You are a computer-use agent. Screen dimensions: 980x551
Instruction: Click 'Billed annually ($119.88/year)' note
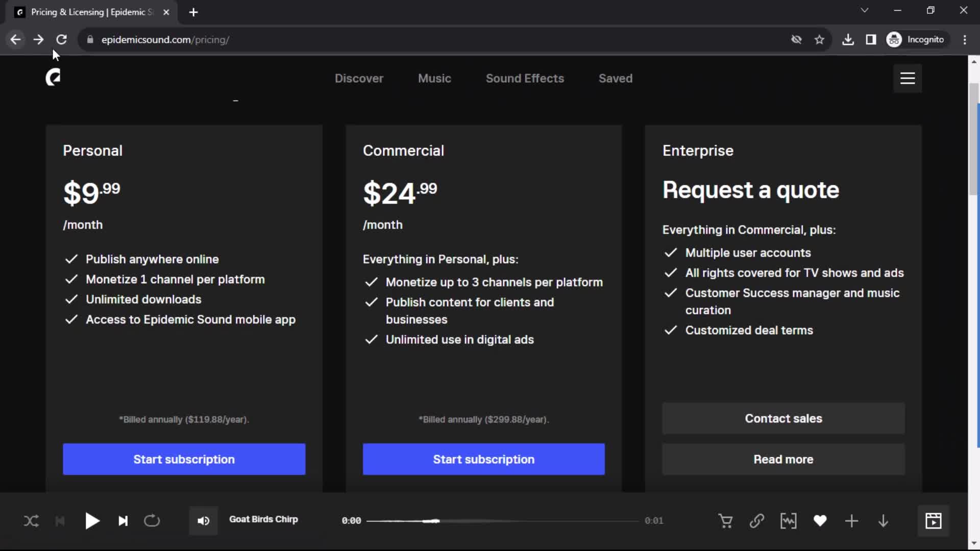pyautogui.click(x=184, y=419)
